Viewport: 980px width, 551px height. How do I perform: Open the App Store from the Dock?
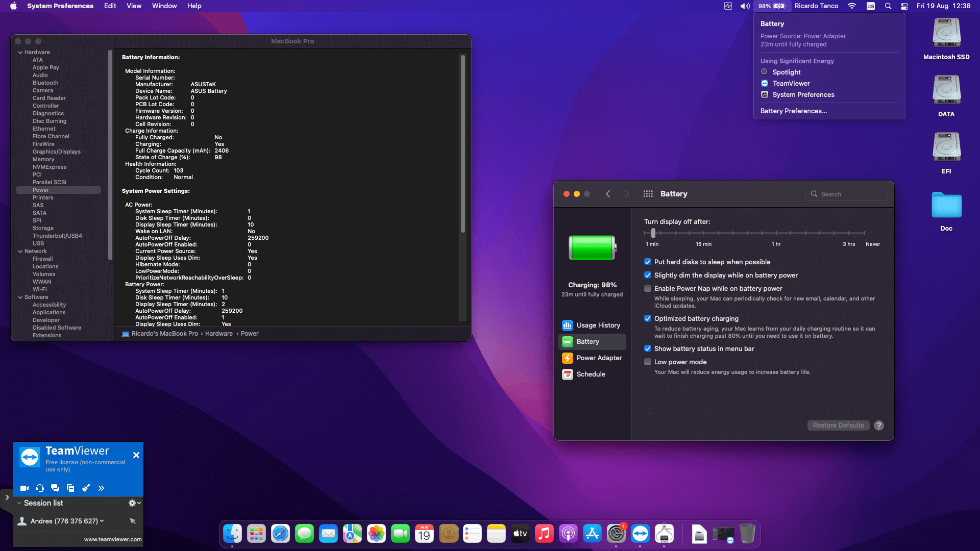point(592,533)
